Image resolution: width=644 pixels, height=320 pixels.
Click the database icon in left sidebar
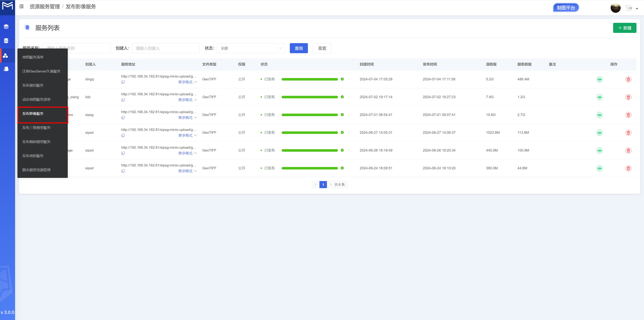[6, 41]
